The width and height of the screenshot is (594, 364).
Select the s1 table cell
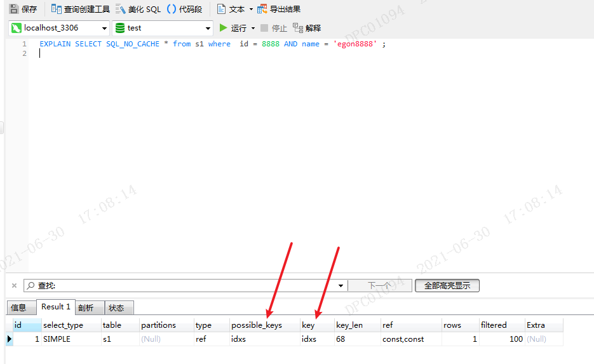pos(120,339)
